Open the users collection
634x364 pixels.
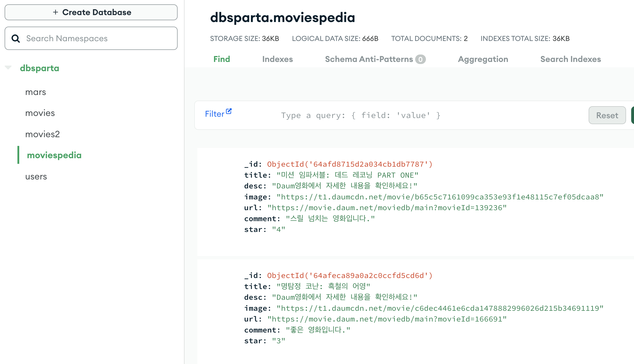click(x=36, y=177)
